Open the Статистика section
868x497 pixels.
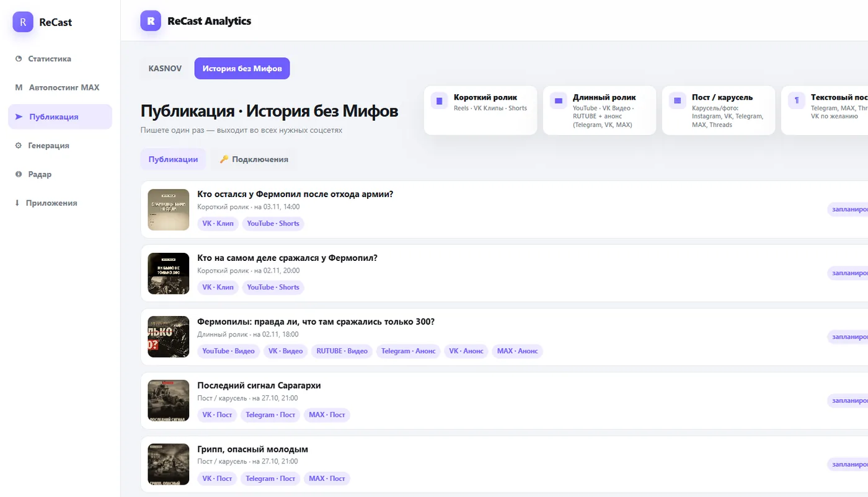60,59
